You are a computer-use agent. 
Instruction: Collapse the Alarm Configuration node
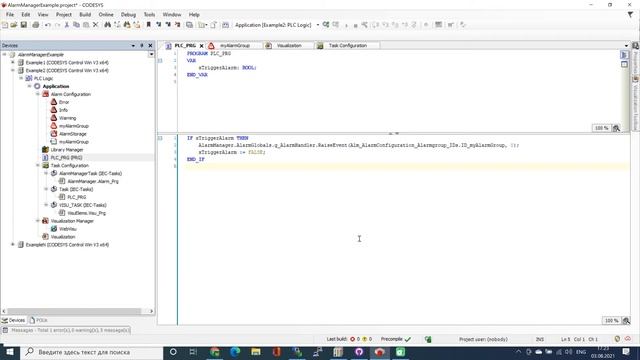(x=38, y=94)
